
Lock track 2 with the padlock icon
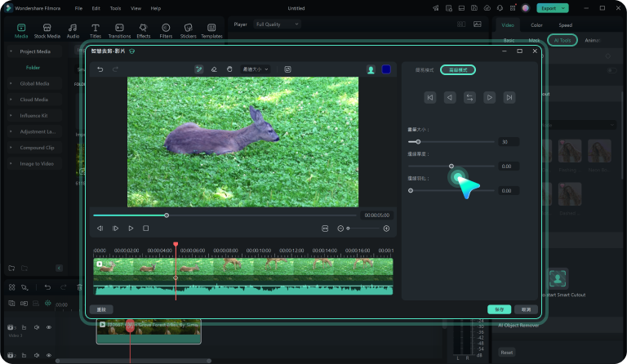click(x=24, y=355)
